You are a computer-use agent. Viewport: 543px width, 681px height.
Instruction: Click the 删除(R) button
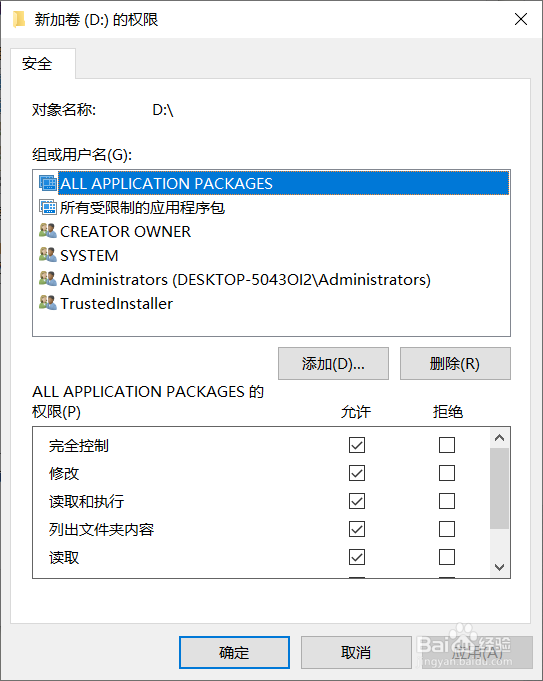click(455, 364)
